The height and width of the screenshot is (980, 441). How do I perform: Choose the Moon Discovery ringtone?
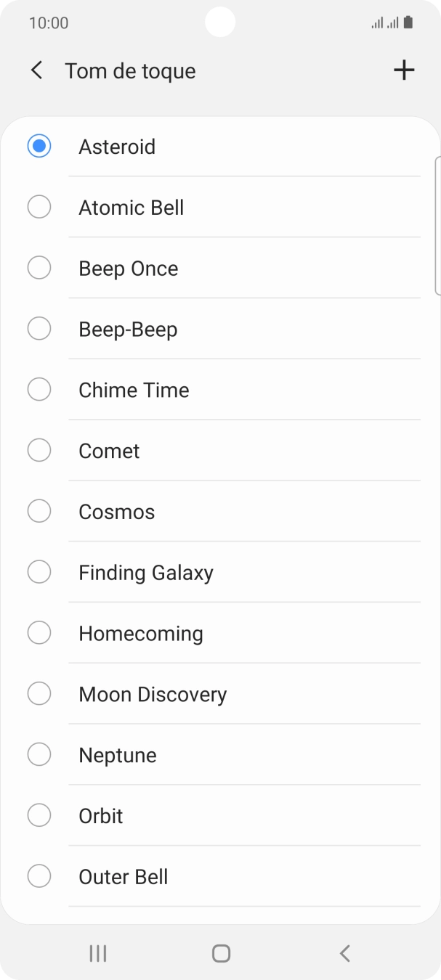point(153,694)
